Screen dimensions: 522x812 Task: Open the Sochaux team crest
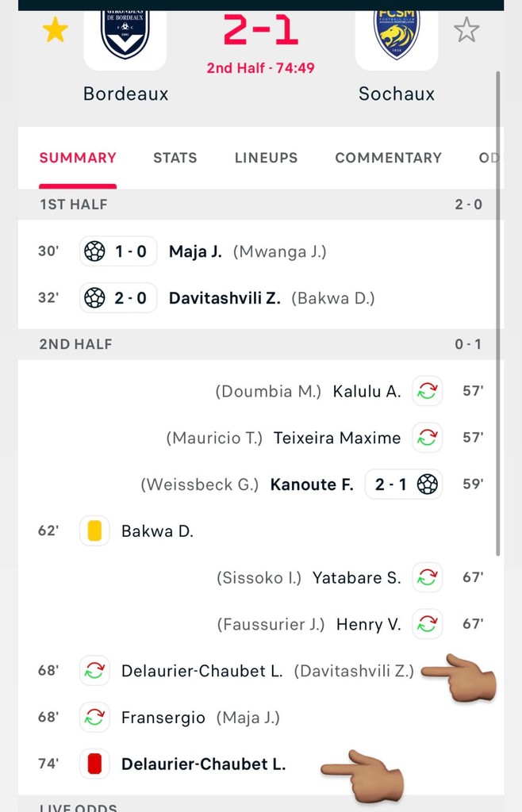click(397, 34)
